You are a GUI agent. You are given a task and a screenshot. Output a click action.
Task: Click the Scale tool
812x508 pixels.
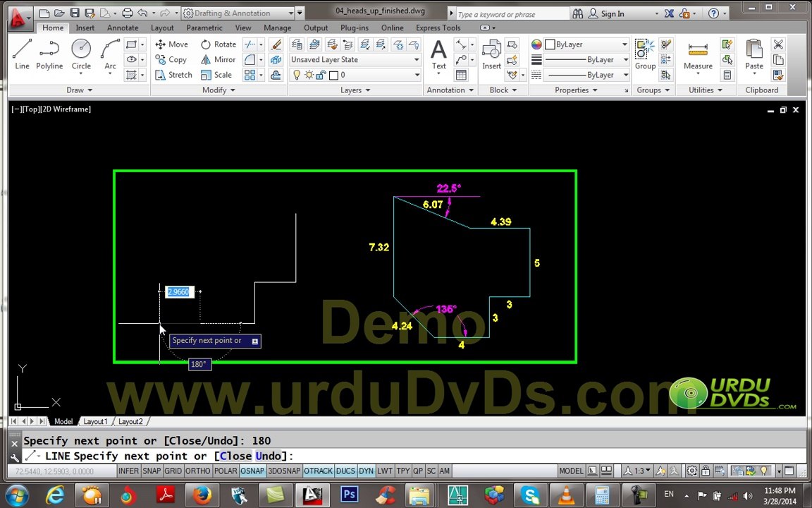coord(216,75)
